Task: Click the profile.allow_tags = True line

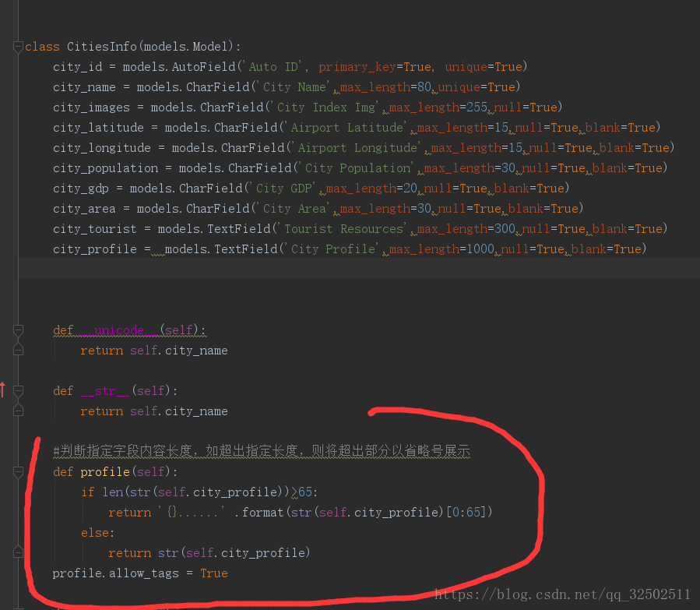Action: click(140, 573)
